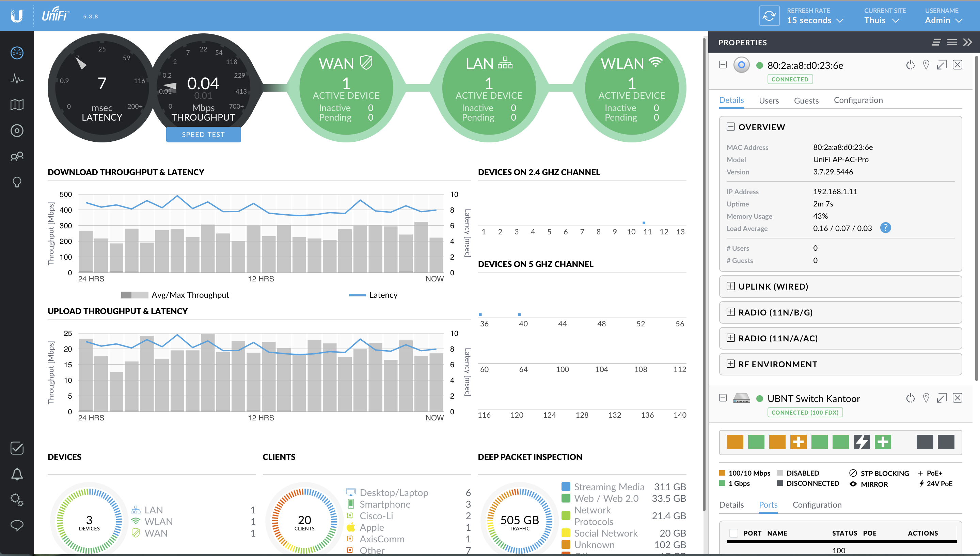Open the chat support bubble icon
Viewport: 980px width, 556px height.
(17, 525)
